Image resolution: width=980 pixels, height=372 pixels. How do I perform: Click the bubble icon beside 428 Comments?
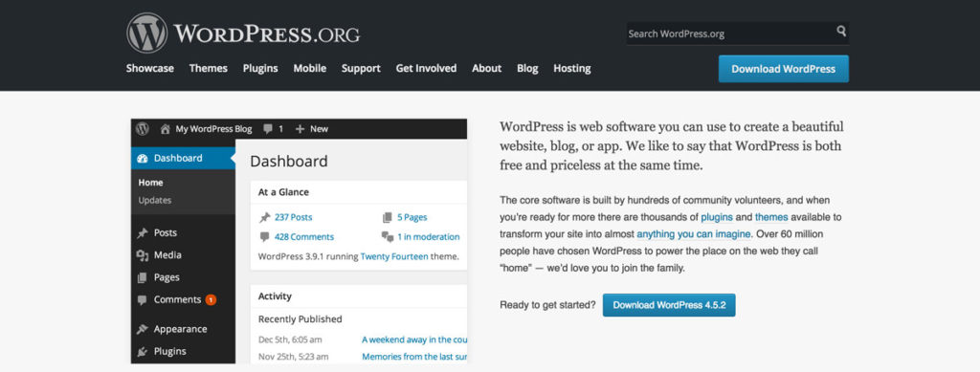click(265, 236)
